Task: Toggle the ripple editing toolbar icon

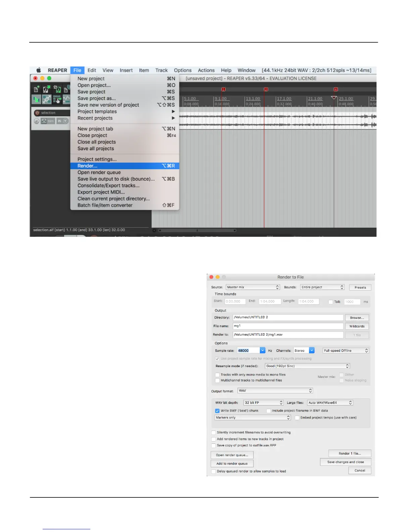Action: 57,99
